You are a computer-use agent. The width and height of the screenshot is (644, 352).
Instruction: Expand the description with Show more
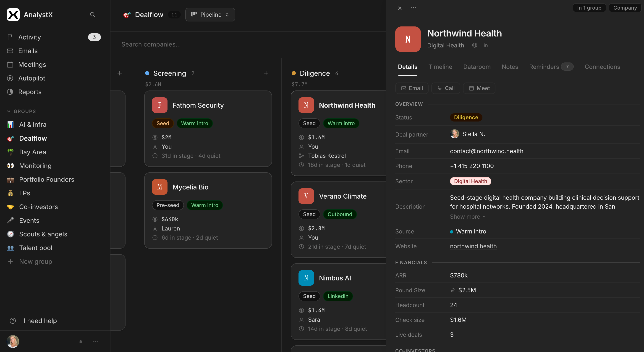(468, 217)
